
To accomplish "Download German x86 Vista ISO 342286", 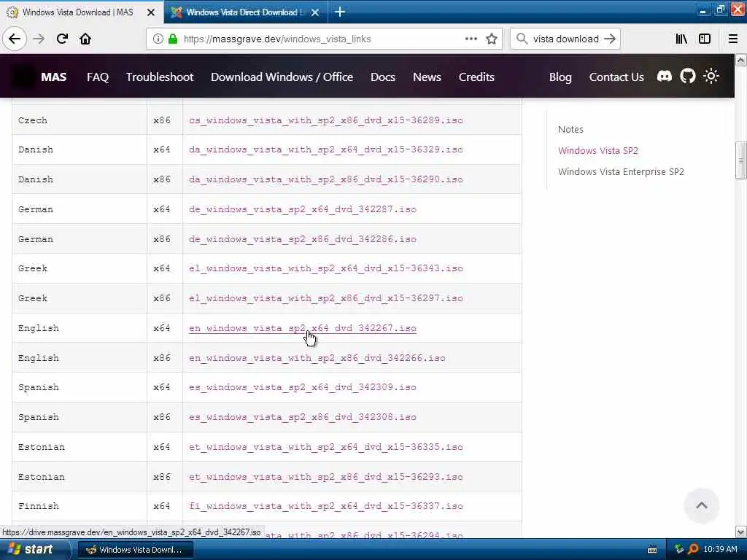I will (x=303, y=239).
